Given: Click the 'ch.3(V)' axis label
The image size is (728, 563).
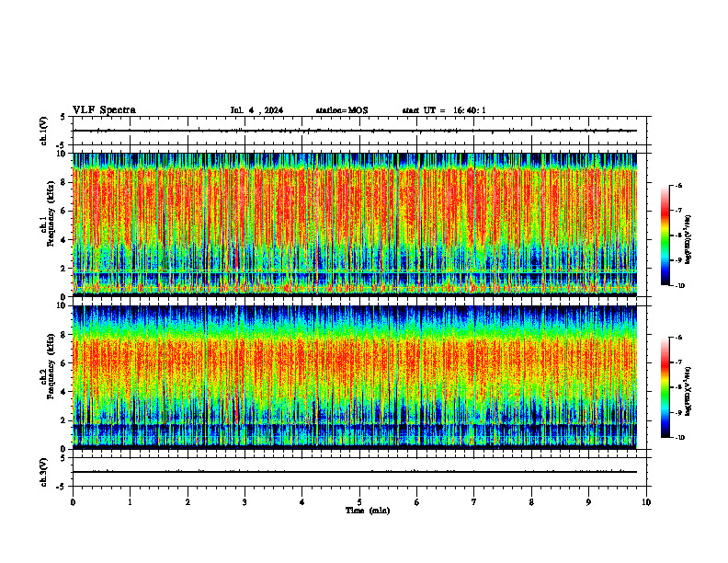Looking at the screenshot, I should click(43, 472).
